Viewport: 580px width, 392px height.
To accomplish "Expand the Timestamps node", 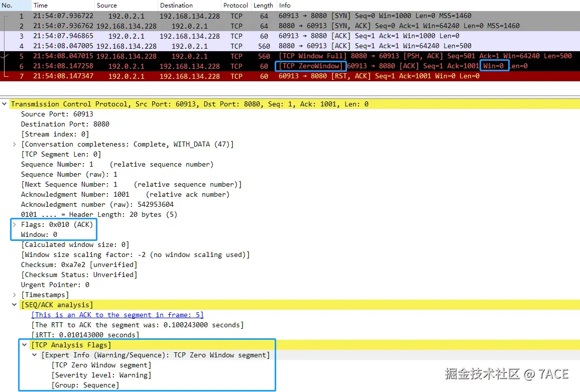I will (15, 295).
